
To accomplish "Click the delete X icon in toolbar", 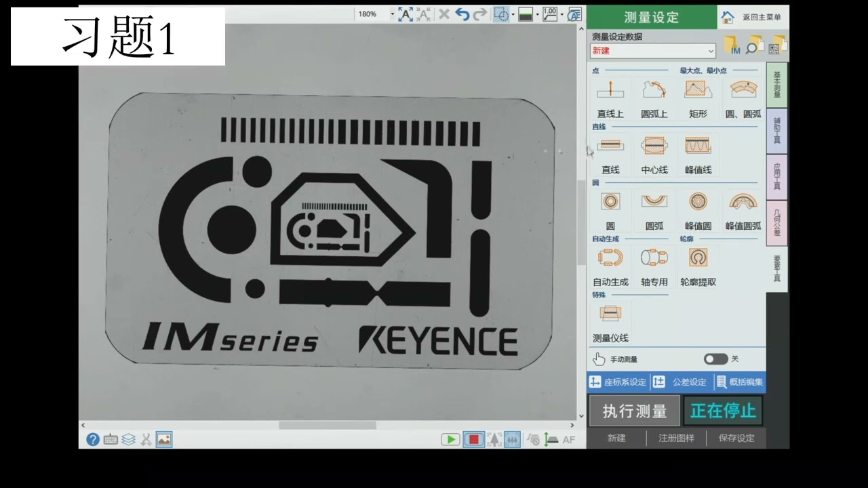I will pos(444,14).
